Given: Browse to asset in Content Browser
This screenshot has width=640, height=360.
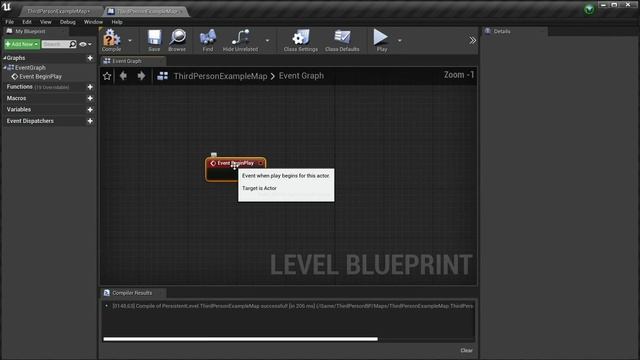Looking at the screenshot, I should pyautogui.click(x=177, y=40).
